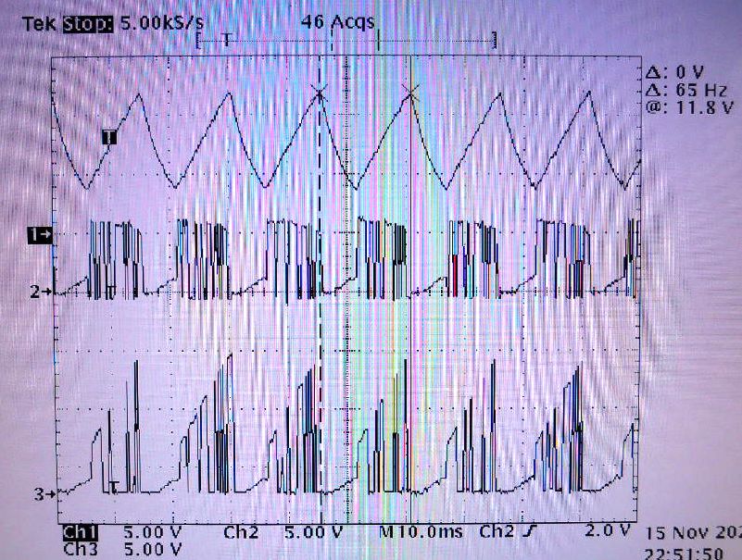The image size is (742, 560).
Task: Click the Ch2 rising edge trigger symbol
Action: click(x=532, y=532)
